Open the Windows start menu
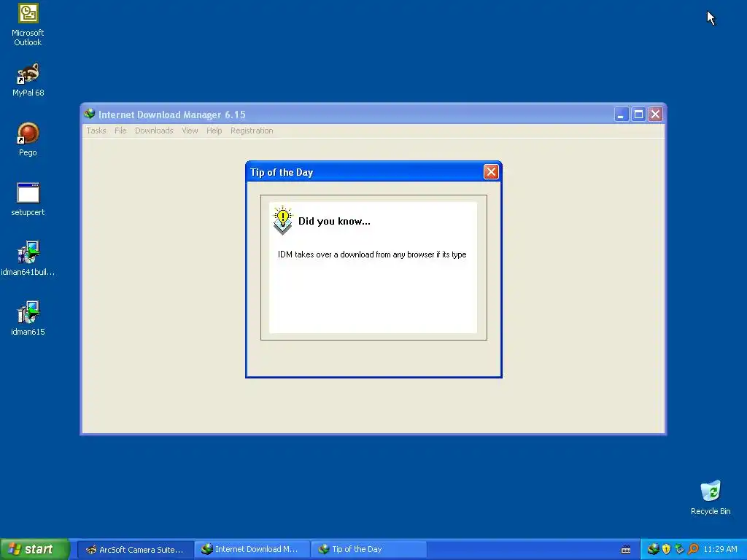 coord(34,549)
